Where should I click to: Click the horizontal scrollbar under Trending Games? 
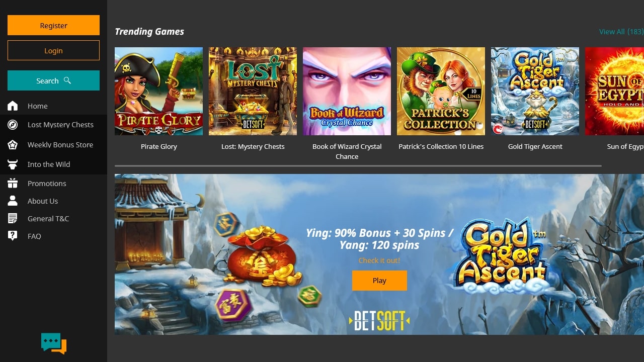pyautogui.click(x=358, y=165)
